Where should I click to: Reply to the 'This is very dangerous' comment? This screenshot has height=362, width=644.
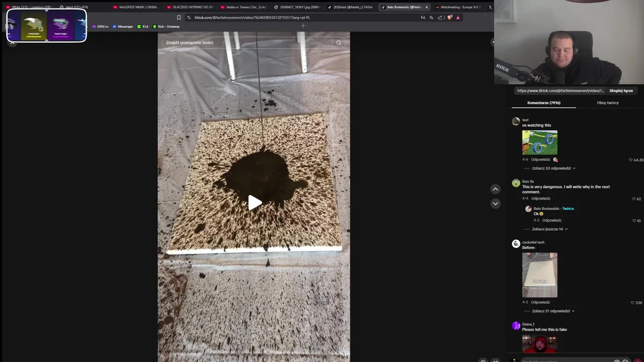540,198
